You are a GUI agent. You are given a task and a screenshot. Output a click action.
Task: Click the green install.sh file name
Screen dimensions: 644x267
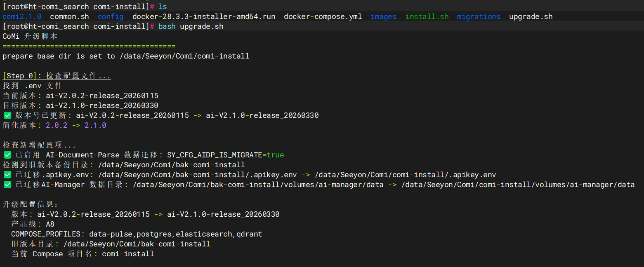tap(427, 16)
